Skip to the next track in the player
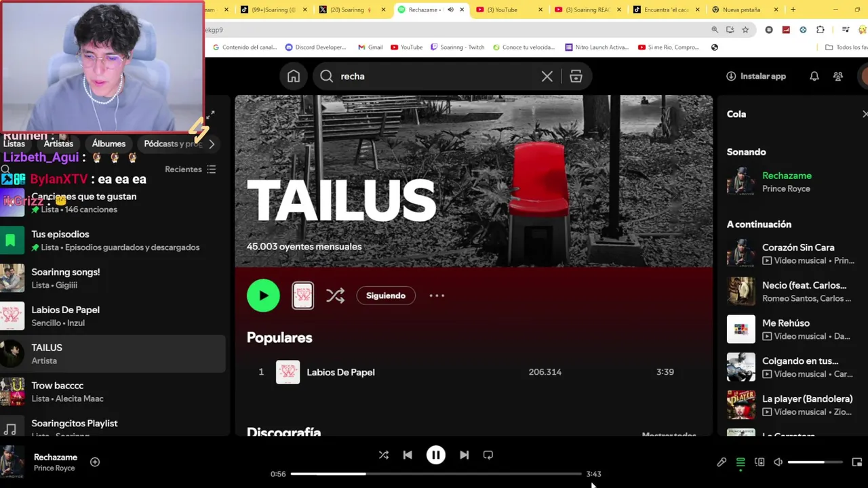 coord(464,455)
